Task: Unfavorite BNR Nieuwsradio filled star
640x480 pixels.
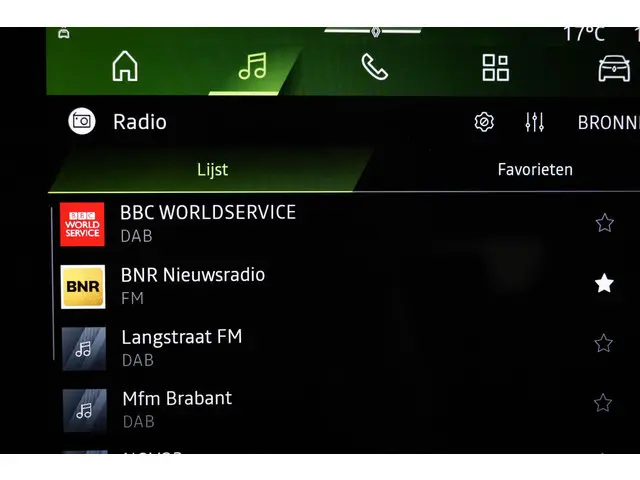Action: pyautogui.click(x=604, y=284)
